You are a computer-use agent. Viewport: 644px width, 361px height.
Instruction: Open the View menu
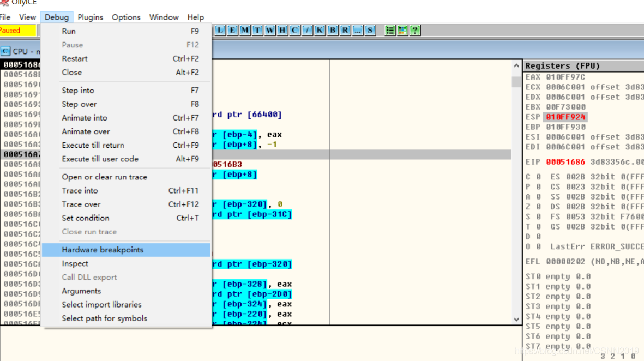pyautogui.click(x=27, y=17)
